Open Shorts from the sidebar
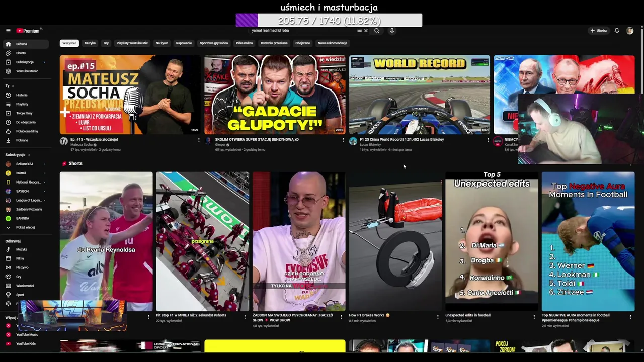The image size is (644, 362). pos(25,53)
